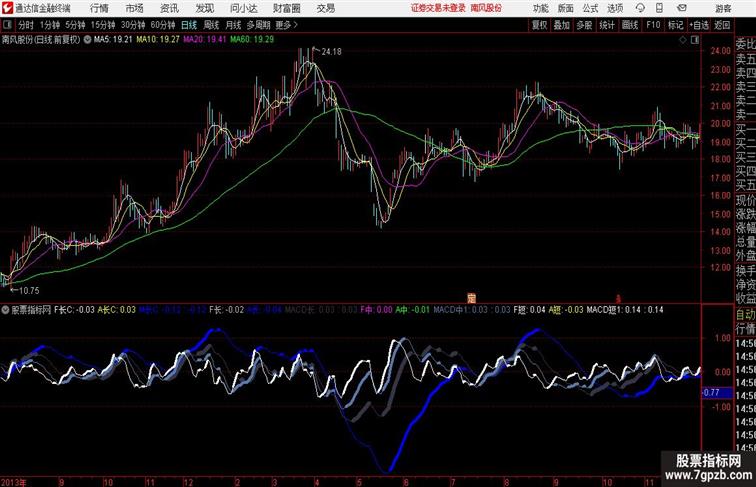Image resolution: width=756 pixels, height=487 pixels.
Task: Click the 证券交易未登录 login link
Action: (x=439, y=8)
